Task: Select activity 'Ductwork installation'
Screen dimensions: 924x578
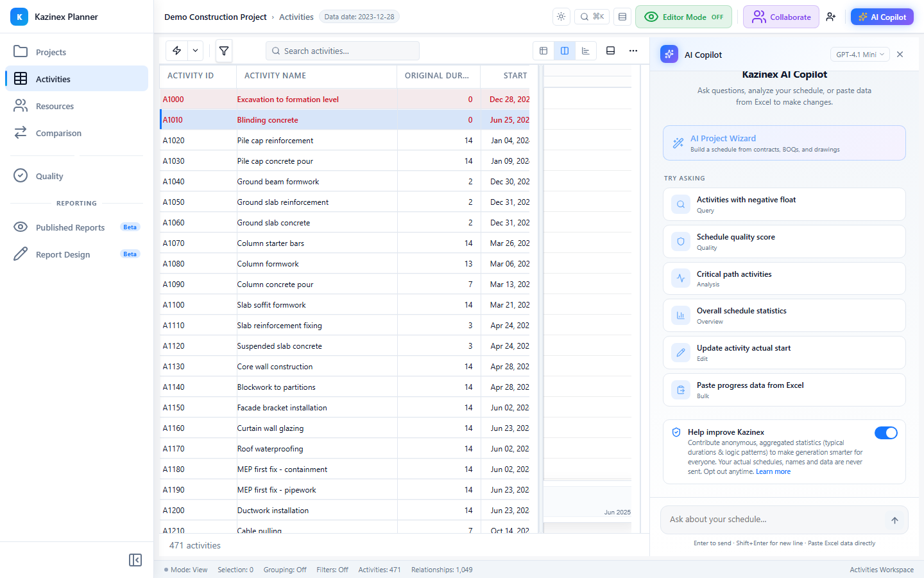Action: (273, 511)
